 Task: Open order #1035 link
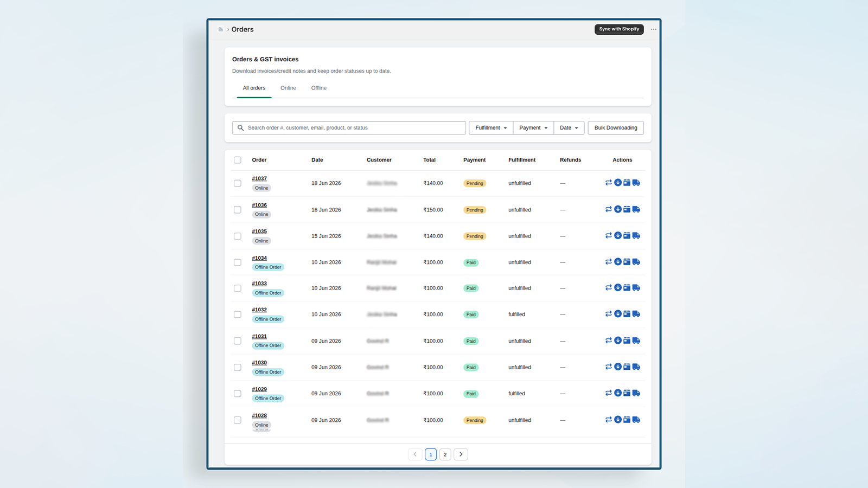tap(259, 232)
